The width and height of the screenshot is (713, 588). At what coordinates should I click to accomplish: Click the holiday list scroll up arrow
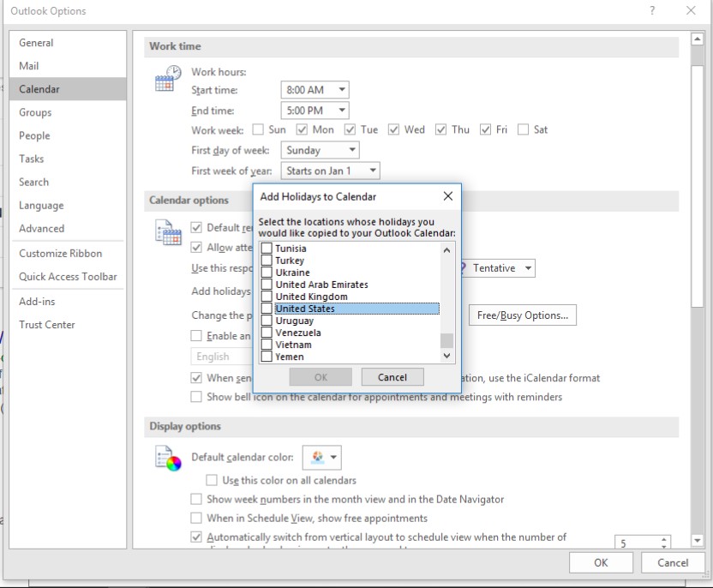click(446, 250)
